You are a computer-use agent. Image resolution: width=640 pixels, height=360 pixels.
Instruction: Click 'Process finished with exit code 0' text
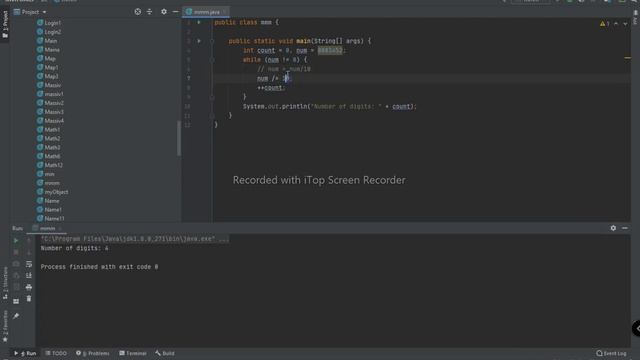pos(99,267)
